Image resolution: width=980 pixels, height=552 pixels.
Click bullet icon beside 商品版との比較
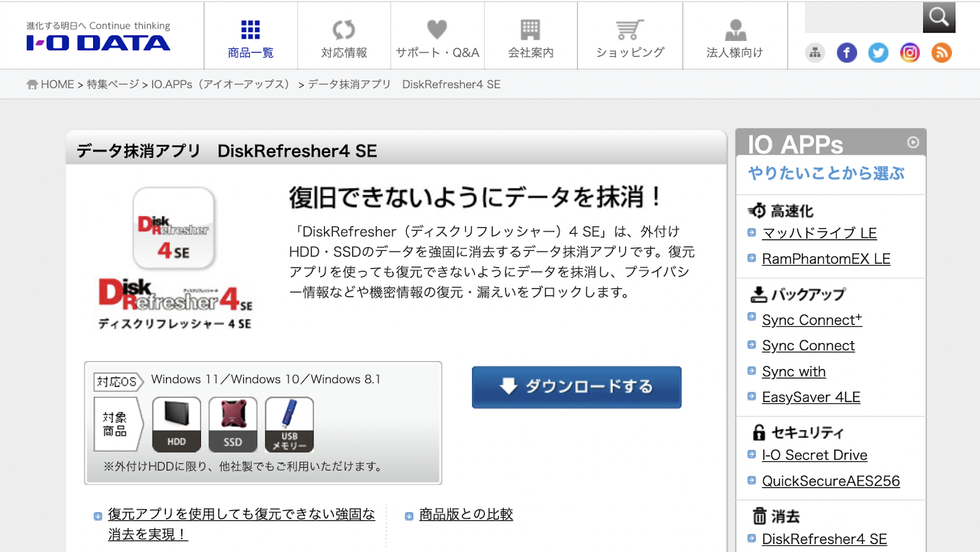pos(409,517)
